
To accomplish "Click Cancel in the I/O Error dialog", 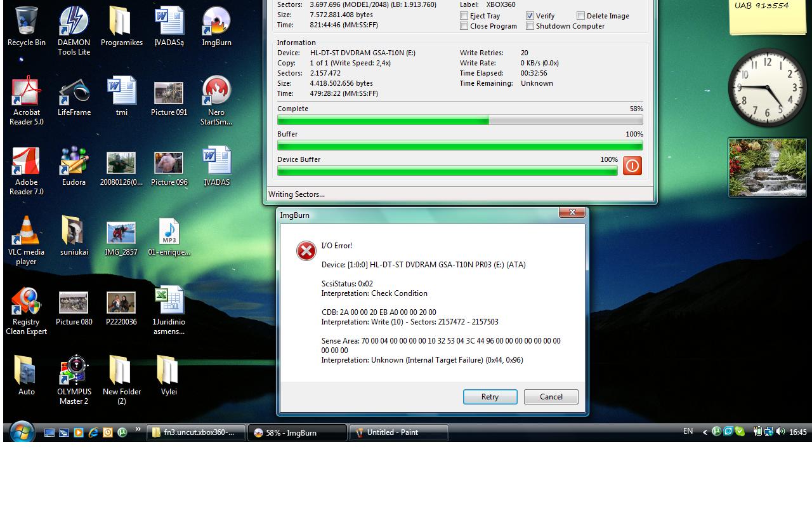I will [x=551, y=397].
